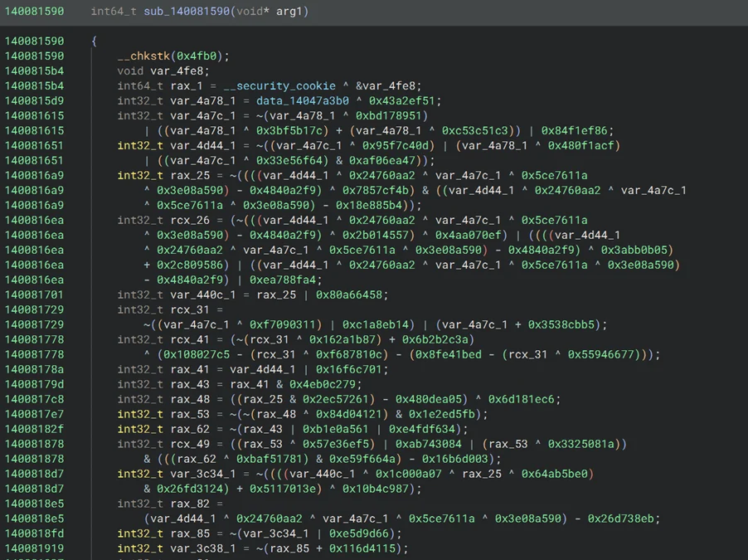The image size is (748, 560).
Task: Select the constant 0x480f1acf
Action: (580, 146)
